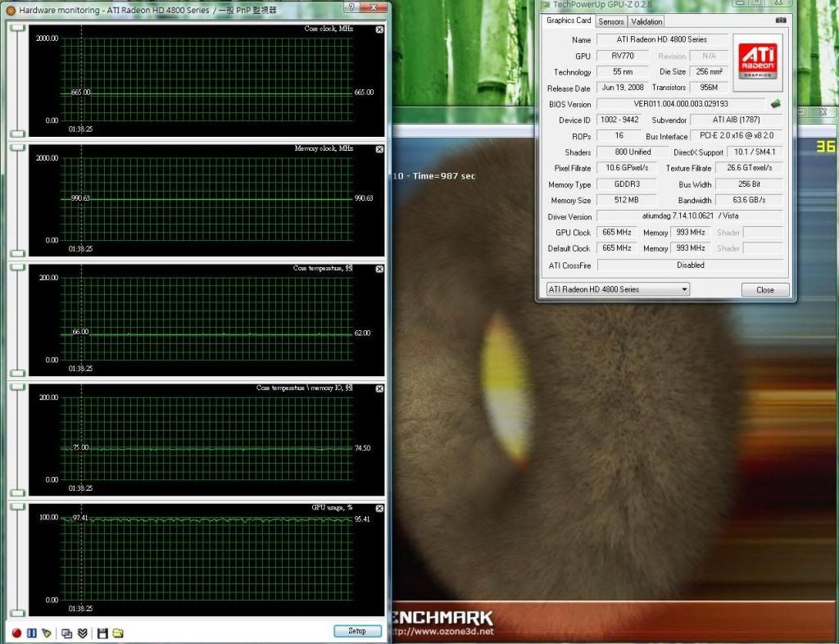Click the red record button in Hardware monitoring
This screenshot has height=644, width=839.
[16, 633]
